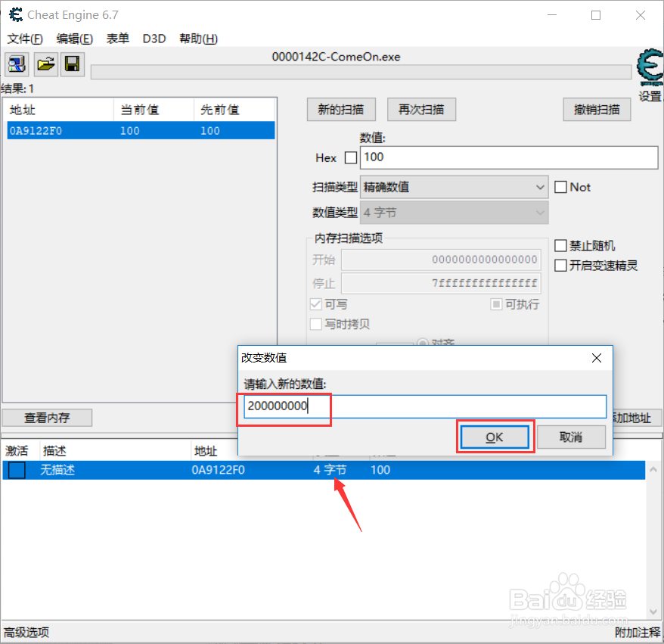
Task: Click process name 0000142C-ComeOn.exe
Action: [336, 57]
